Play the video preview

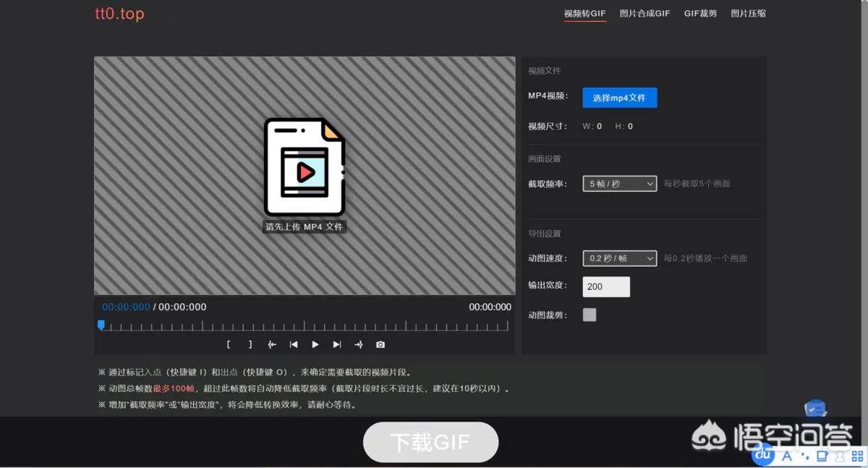pyautogui.click(x=315, y=345)
